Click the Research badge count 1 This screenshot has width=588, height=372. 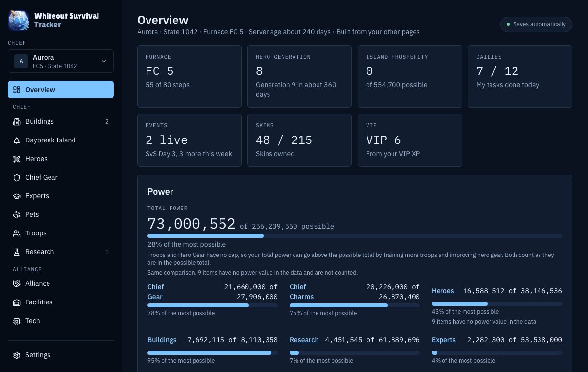107,252
